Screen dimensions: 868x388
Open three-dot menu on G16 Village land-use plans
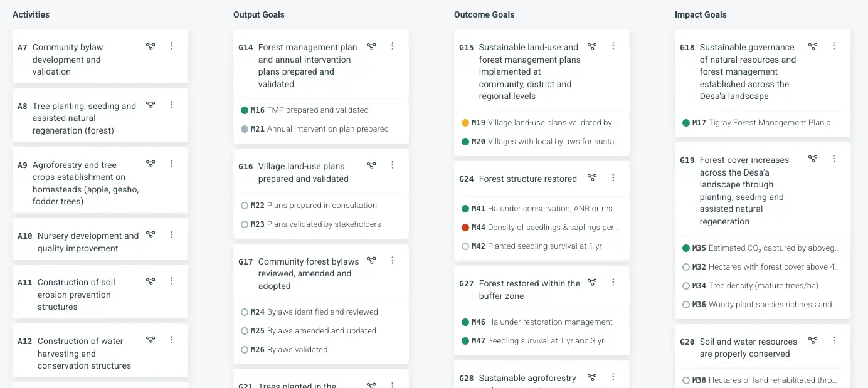point(393,165)
